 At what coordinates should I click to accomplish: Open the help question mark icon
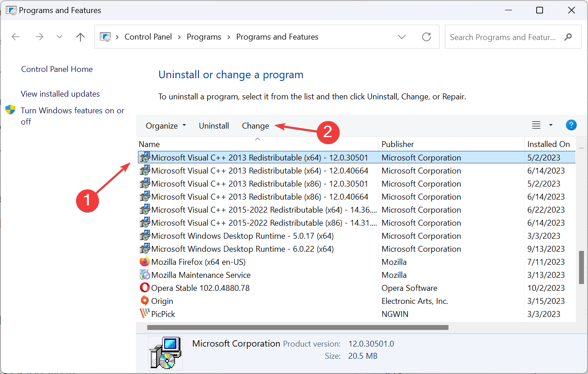click(571, 125)
